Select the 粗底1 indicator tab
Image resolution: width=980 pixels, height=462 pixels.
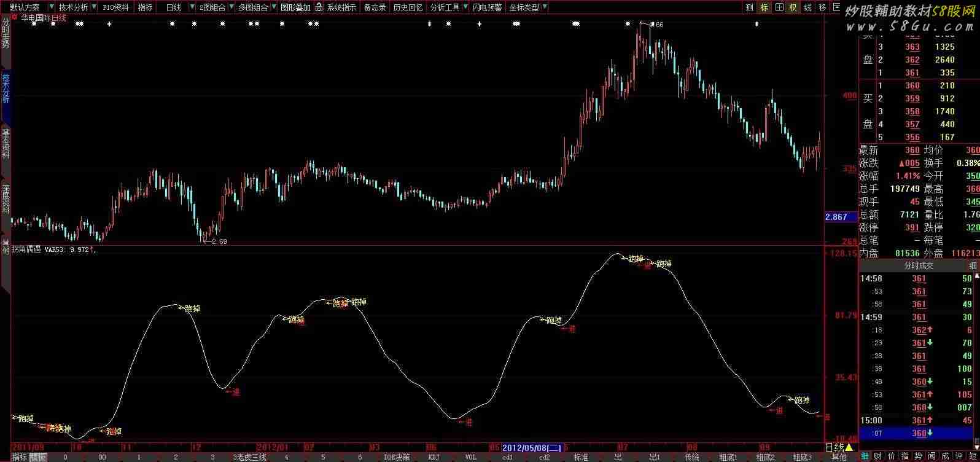click(728, 457)
